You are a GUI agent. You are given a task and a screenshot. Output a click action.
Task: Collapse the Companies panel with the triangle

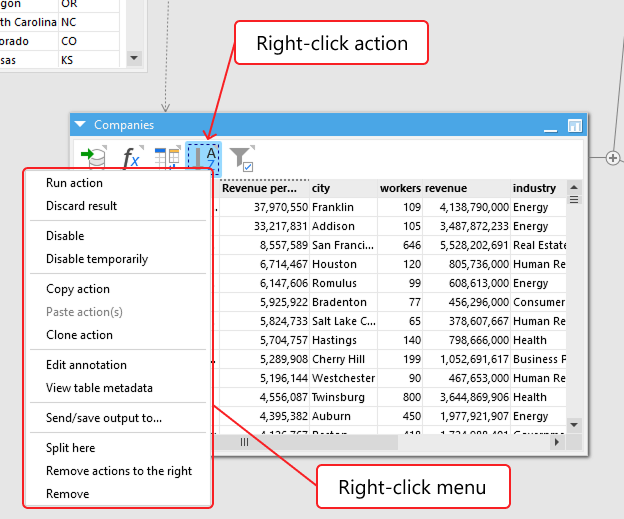[80, 124]
